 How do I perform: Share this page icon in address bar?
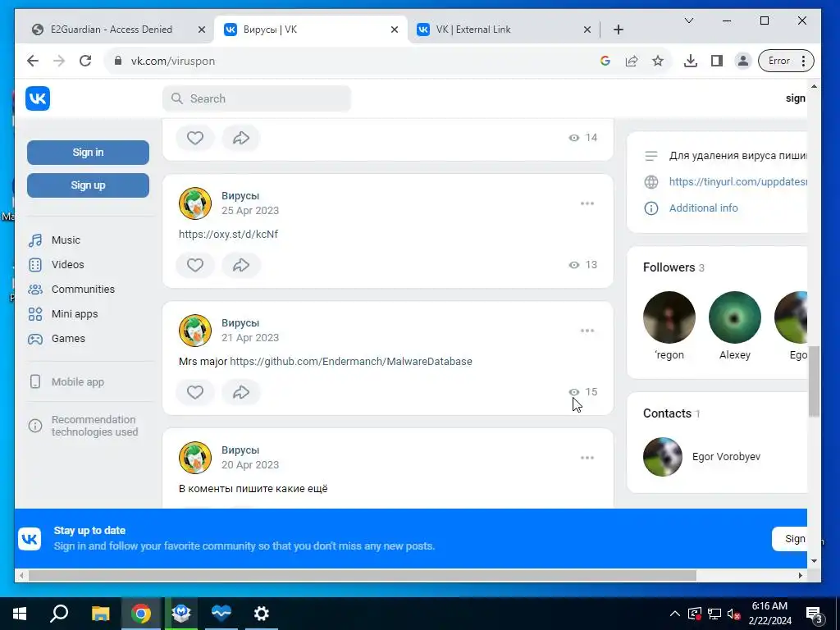632,61
